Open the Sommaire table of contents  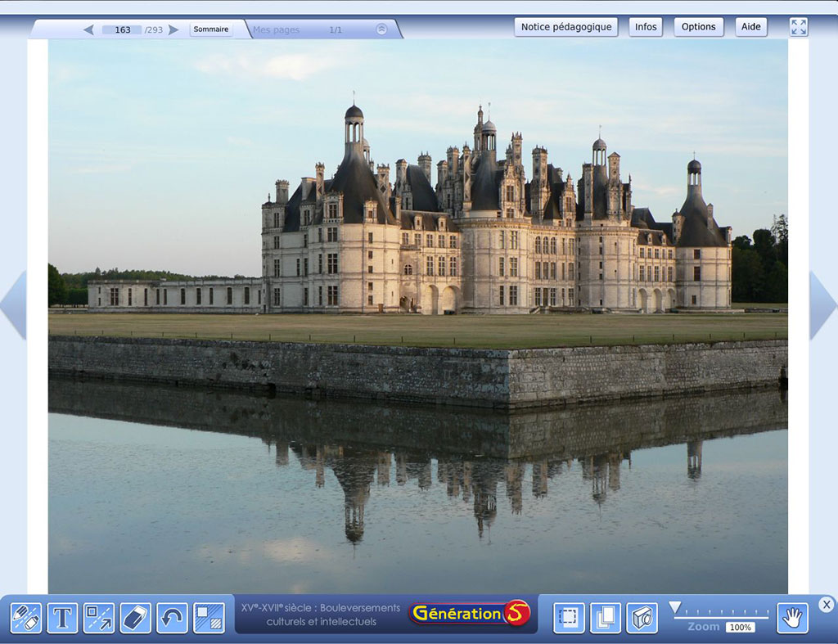(x=211, y=29)
